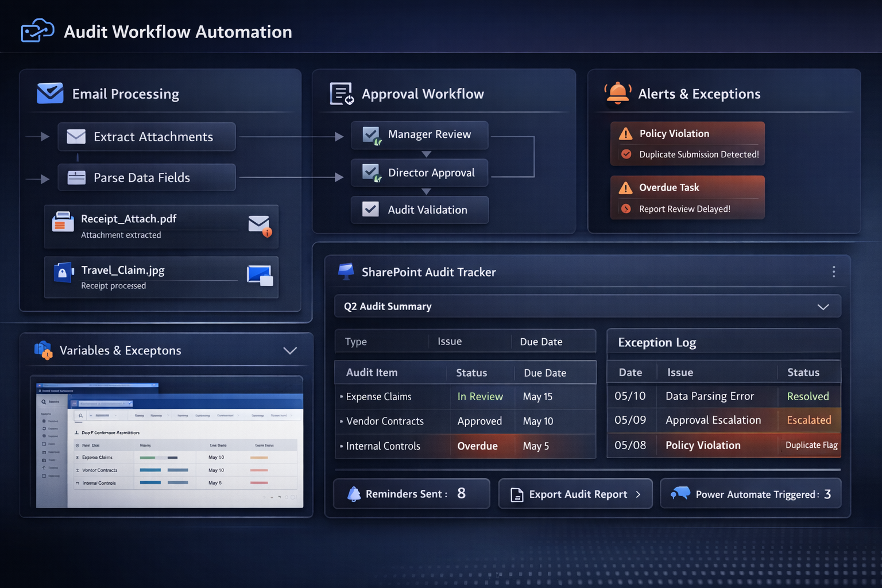
Task: Select the Vendor Contracts audit row
Action: (x=466, y=421)
